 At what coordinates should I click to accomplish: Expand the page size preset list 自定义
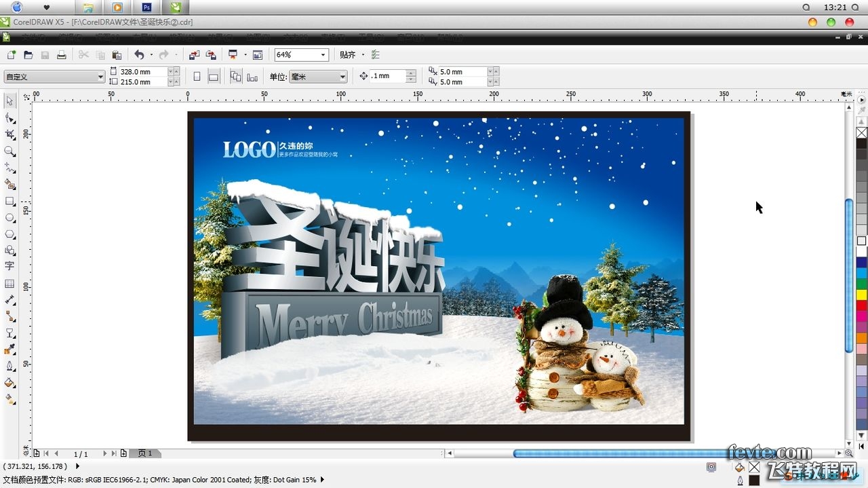(x=98, y=76)
